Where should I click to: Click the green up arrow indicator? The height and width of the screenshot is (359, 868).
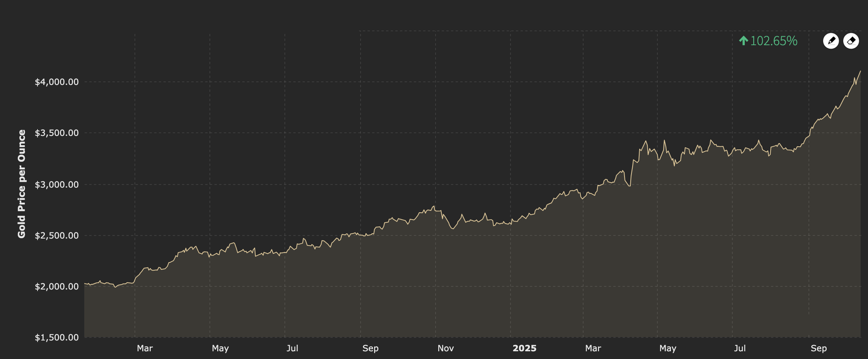744,41
